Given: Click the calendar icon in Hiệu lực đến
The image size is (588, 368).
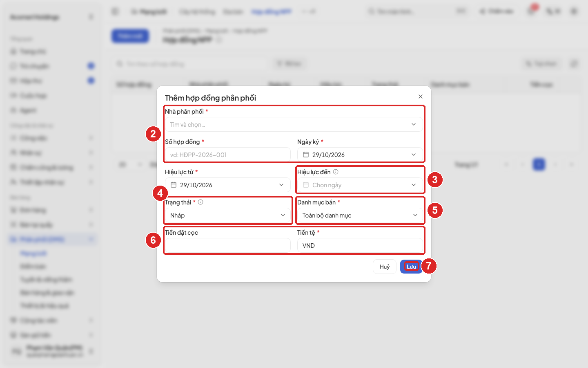Looking at the screenshot, I should [x=306, y=185].
